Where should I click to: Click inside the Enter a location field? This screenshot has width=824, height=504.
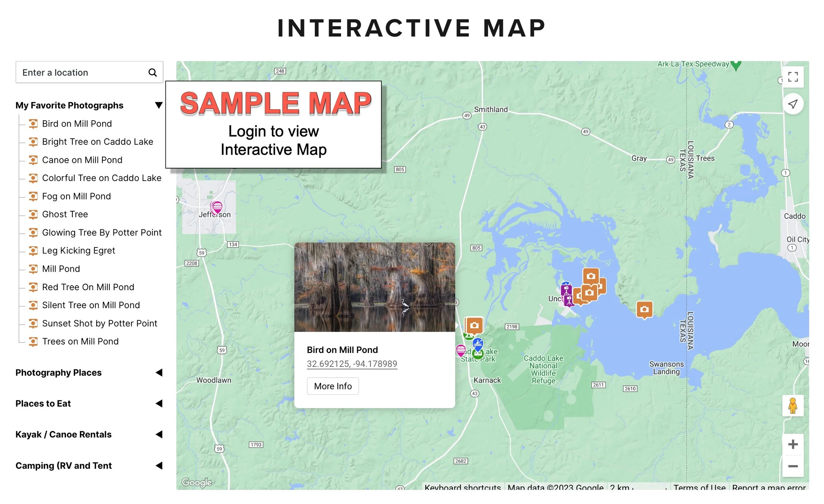click(x=80, y=72)
